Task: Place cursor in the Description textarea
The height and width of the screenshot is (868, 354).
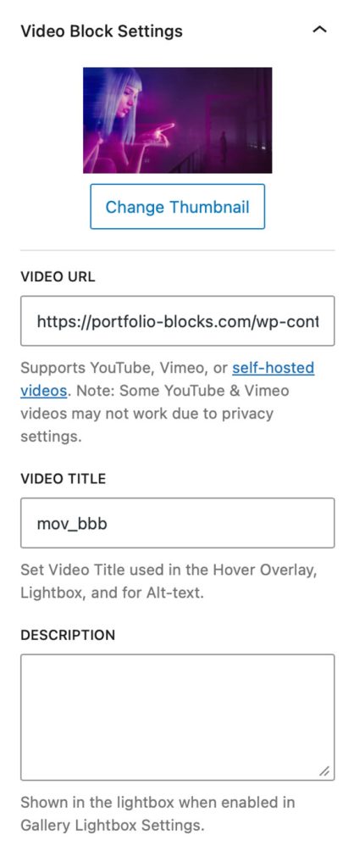Action: tap(178, 717)
